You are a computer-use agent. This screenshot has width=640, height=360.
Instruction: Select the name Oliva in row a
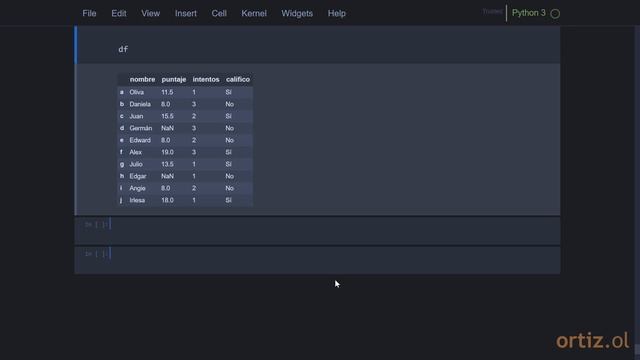coord(136,92)
